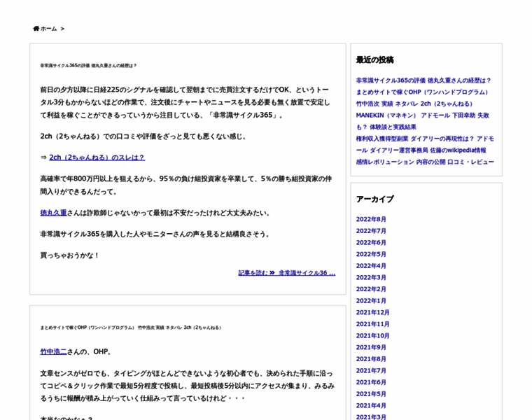Viewport: 532px width, 420px height.
Task: Select the 2022年7月 archive
Action: (x=371, y=231)
